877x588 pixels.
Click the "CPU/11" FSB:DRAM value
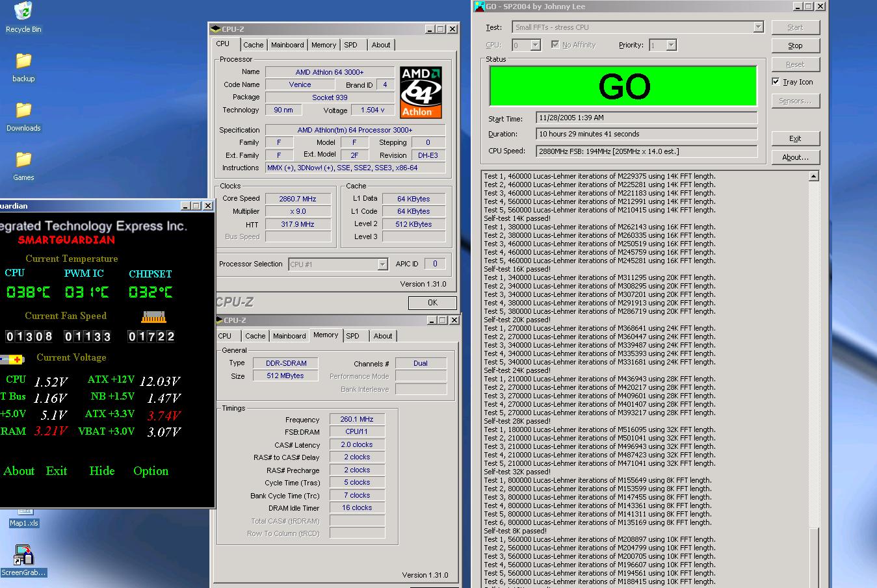[357, 432]
